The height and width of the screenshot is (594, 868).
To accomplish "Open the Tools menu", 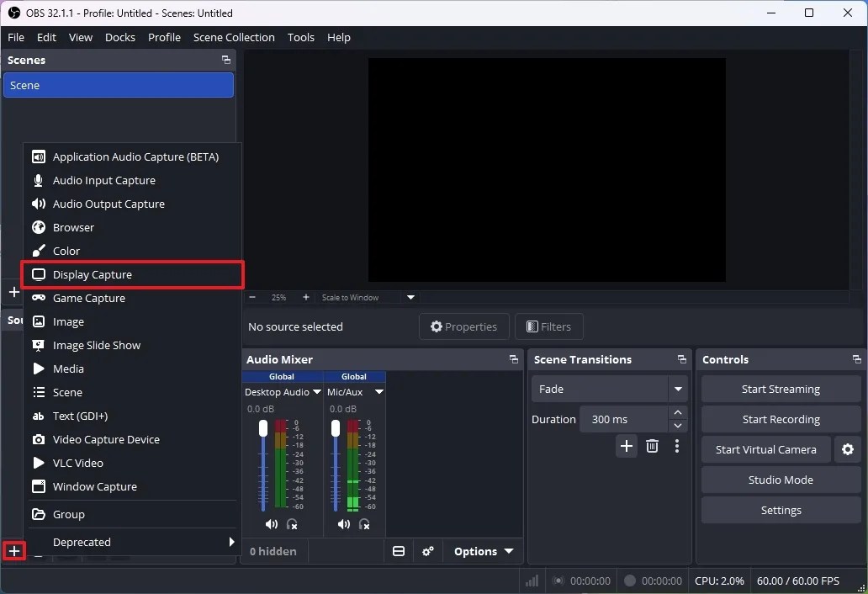I will pyautogui.click(x=300, y=37).
